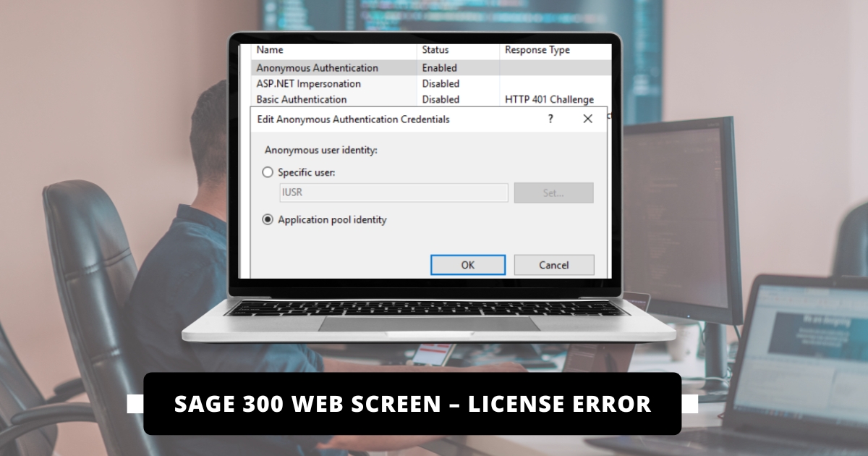This screenshot has height=456, width=868.
Task: Click the Anonymous user identity label
Action: (x=321, y=150)
